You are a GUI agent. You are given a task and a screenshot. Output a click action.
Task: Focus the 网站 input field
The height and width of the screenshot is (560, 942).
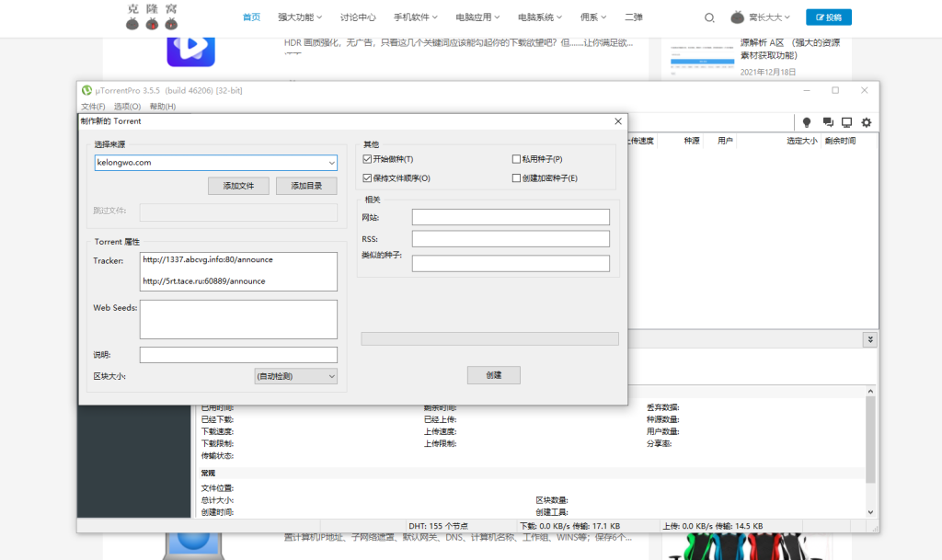point(511,217)
